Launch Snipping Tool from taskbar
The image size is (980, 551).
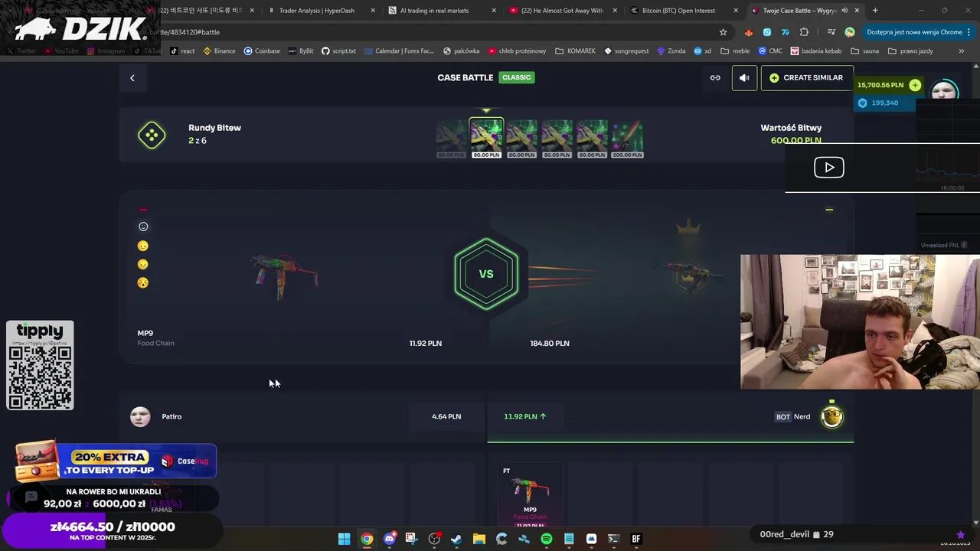pyautogui.click(x=411, y=539)
